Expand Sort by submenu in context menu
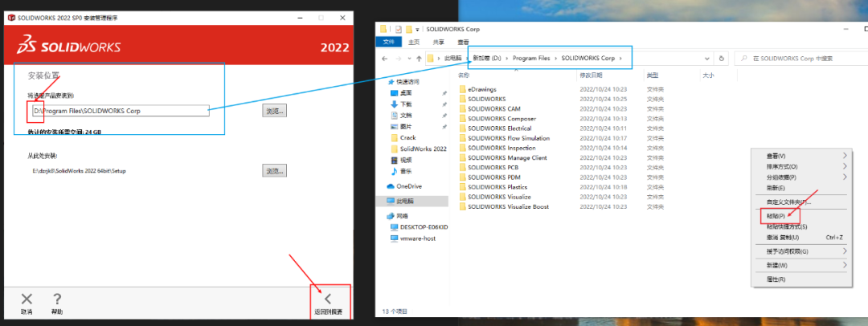Image resolution: width=868 pixels, height=326 pixels. (800, 166)
